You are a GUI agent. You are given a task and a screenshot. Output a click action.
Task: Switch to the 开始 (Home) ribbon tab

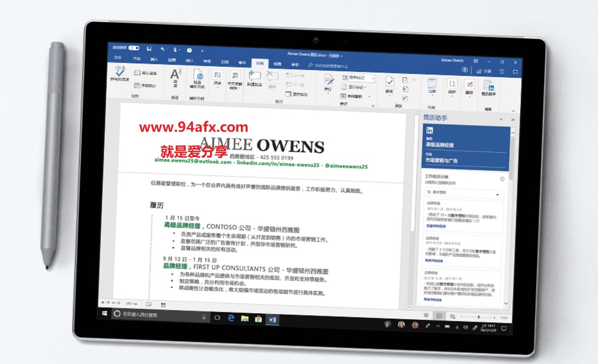[x=137, y=59]
